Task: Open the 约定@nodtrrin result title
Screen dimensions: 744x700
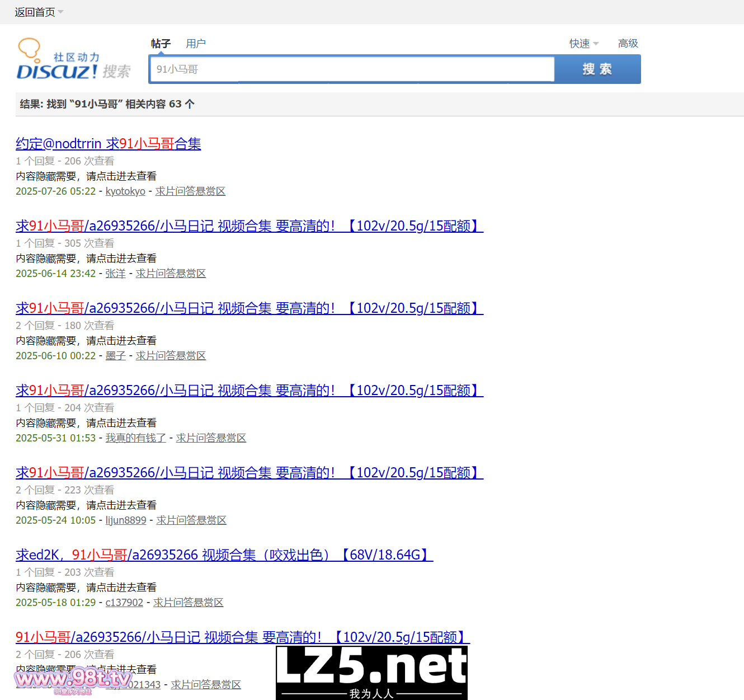Action: click(x=108, y=144)
